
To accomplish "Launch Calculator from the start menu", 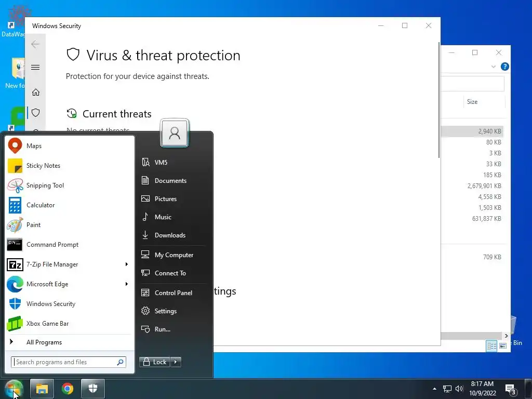I will pyautogui.click(x=70, y=205).
